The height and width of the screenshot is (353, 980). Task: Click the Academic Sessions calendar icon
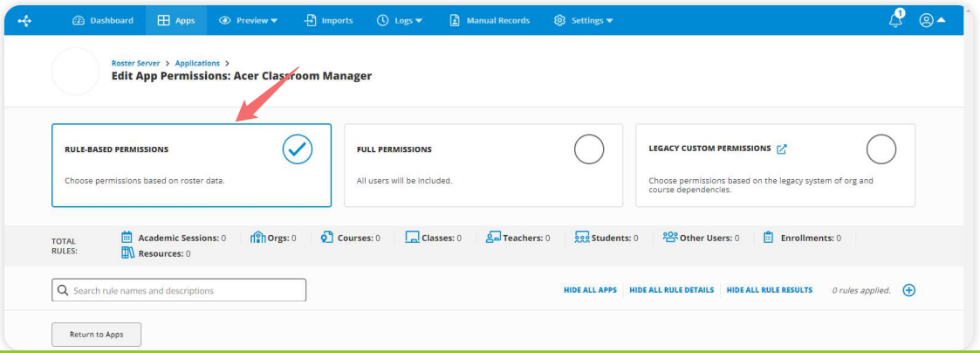pos(127,237)
